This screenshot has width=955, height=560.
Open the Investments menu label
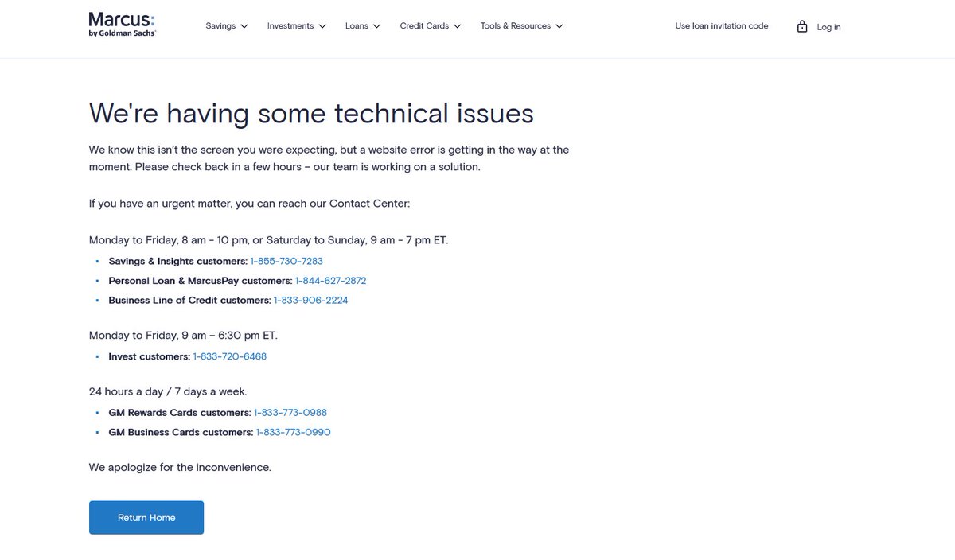tap(290, 26)
